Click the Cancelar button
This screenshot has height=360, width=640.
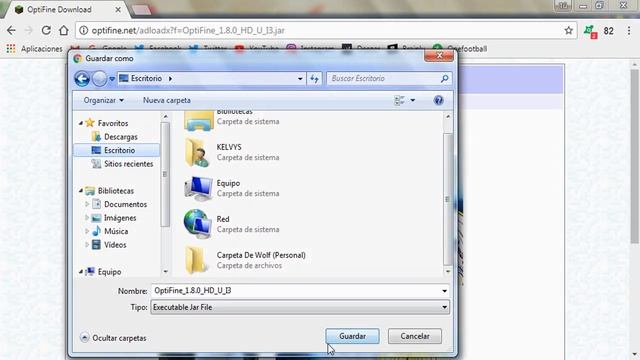[x=415, y=336]
